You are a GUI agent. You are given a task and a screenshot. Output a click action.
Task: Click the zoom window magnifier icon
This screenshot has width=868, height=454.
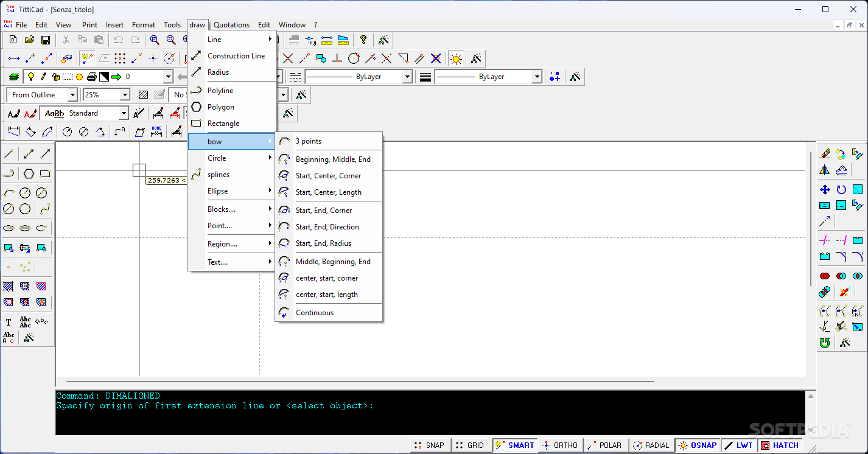coord(155,40)
